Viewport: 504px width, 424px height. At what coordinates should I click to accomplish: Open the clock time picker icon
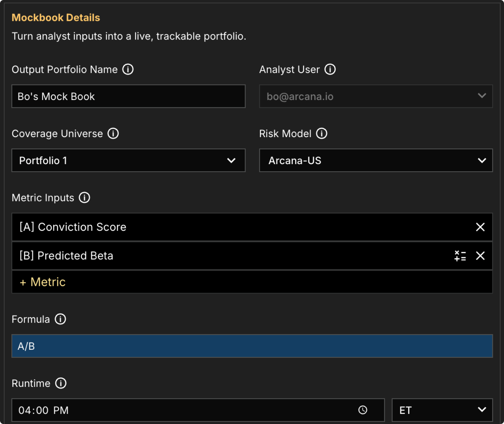(x=363, y=410)
